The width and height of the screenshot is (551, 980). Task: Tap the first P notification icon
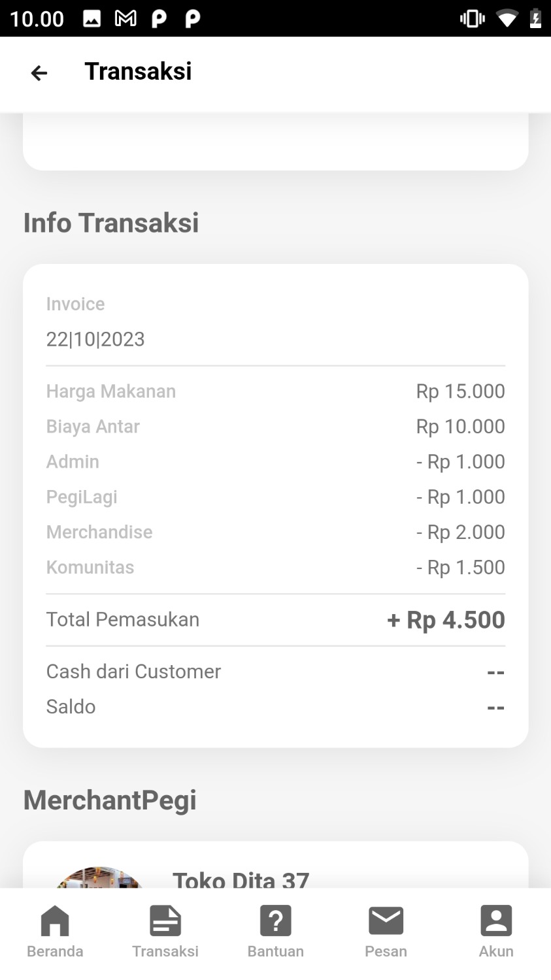point(159,19)
